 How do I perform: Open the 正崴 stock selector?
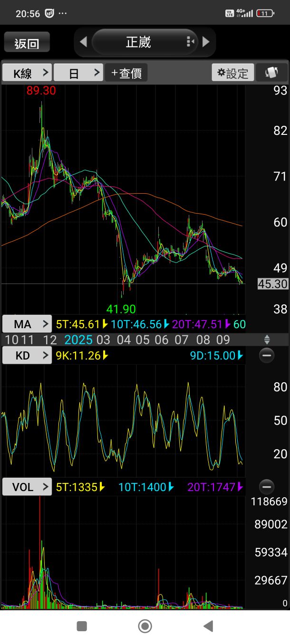click(145, 42)
